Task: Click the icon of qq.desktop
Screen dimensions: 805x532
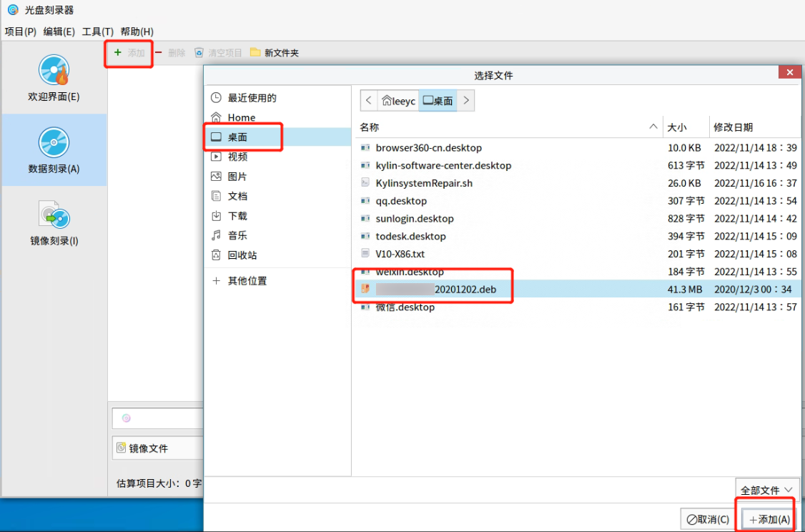Action: (x=365, y=201)
